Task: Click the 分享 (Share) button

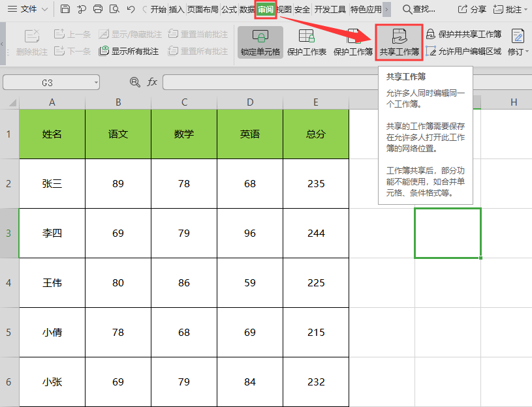Action: tap(472, 9)
